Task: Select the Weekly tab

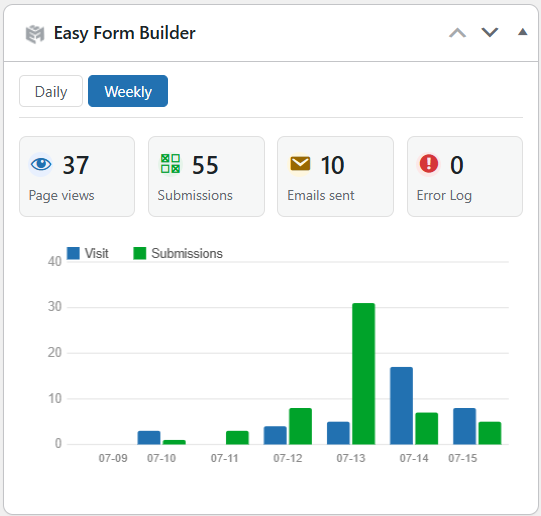Action: 128,91
